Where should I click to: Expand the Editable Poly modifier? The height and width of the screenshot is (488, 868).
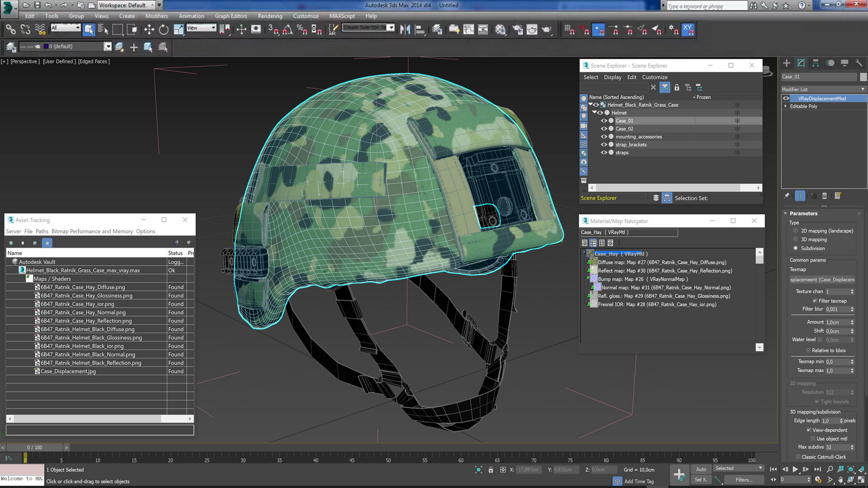(785, 107)
